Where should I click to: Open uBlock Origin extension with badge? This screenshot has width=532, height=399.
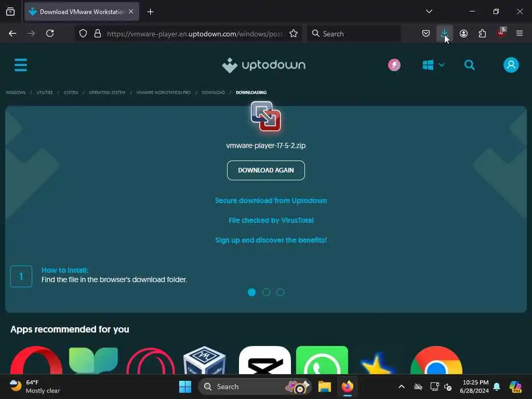pos(501,33)
